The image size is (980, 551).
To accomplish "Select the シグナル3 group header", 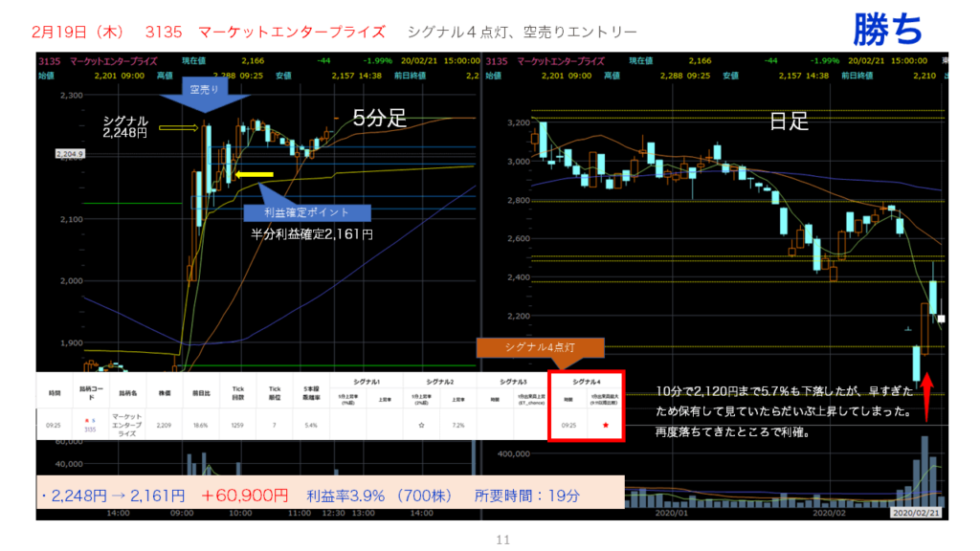I will pyautogui.click(x=513, y=381).
